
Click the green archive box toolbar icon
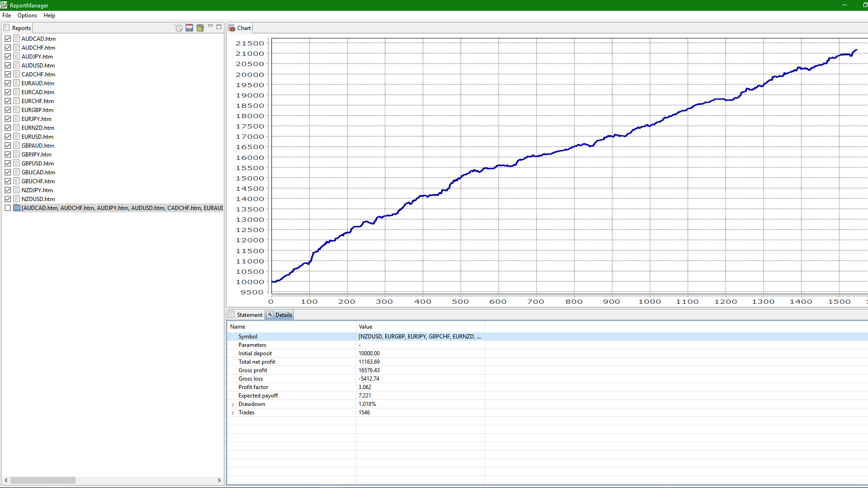[200, 28]
